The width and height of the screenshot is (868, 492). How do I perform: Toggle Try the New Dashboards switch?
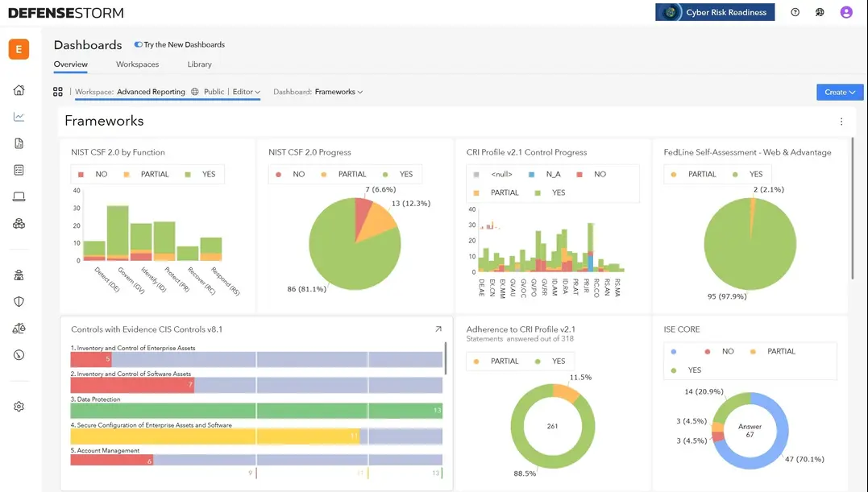tap(139, 44)
